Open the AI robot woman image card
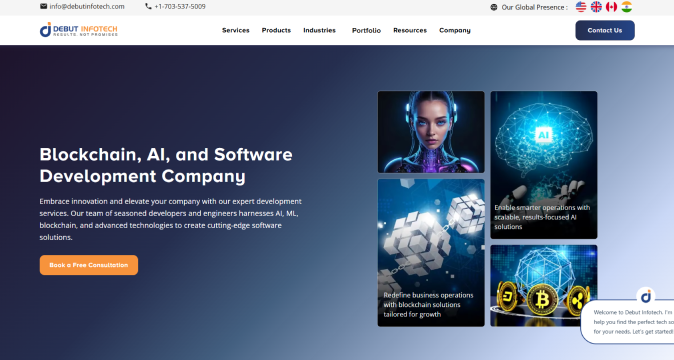Viewport: 674px width, 360px height. pos(431,132)
